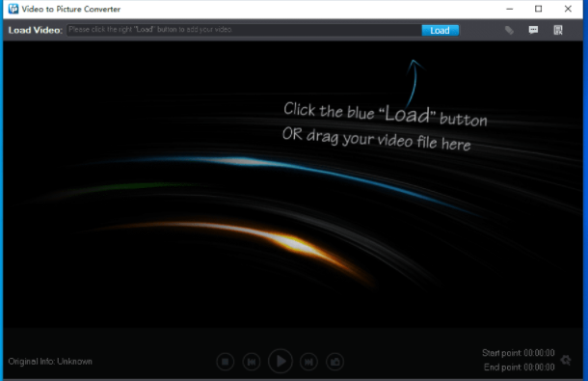
Task: Click the price tag icon
Action: click(x=509, y=30)
